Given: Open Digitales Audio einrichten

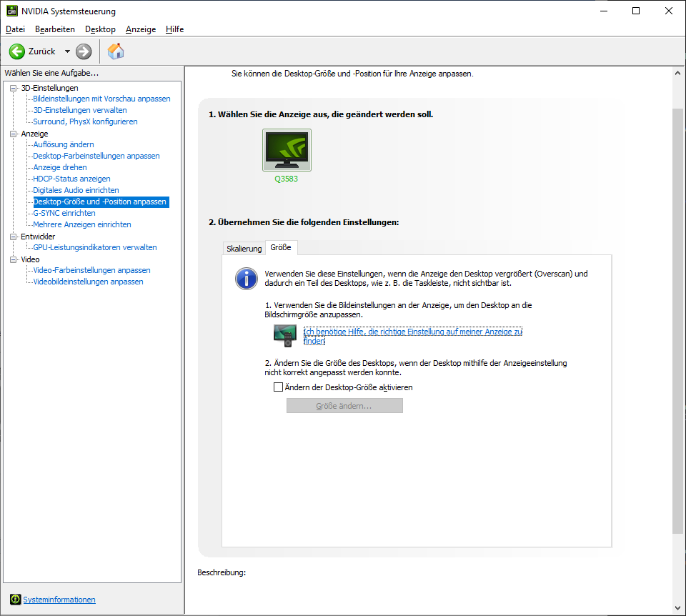Looking at the screenshot, I should 76,190.
